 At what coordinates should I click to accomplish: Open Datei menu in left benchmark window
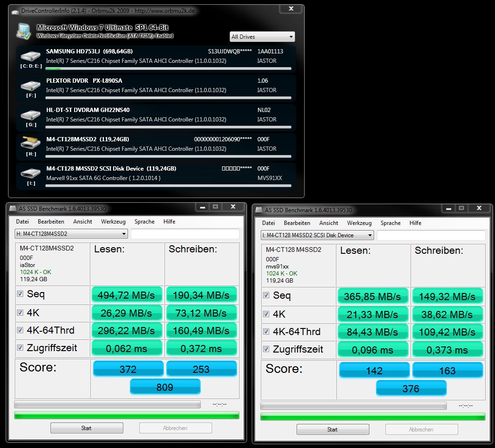(22, 222)
